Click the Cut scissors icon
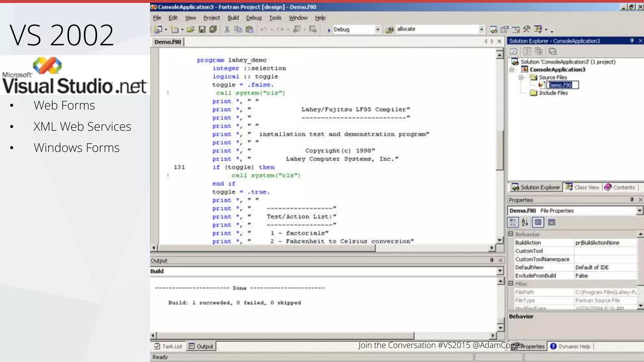The height and width of the screenshot is (362, 644). click(227, 30)
